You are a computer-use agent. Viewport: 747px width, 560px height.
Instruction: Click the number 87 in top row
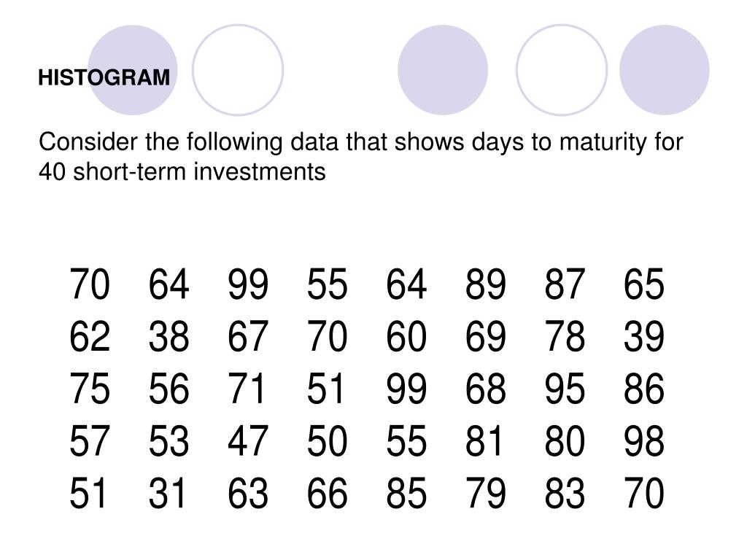(565, 284)
